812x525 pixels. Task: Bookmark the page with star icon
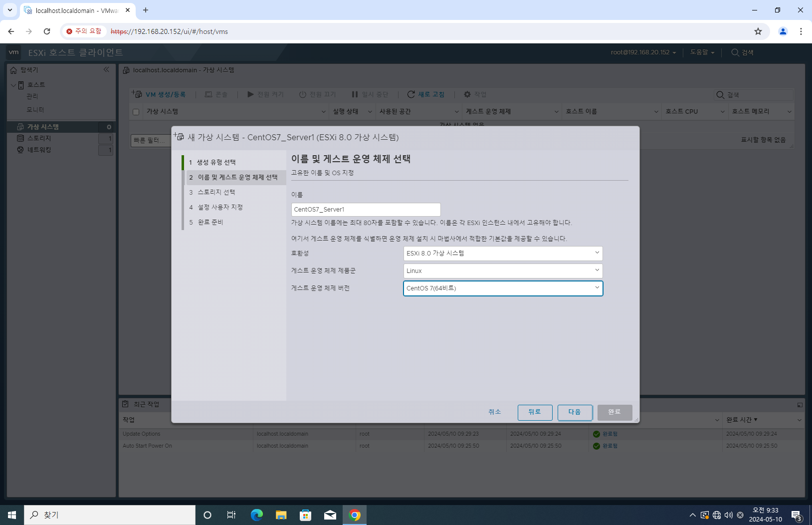tap(758, 31)
